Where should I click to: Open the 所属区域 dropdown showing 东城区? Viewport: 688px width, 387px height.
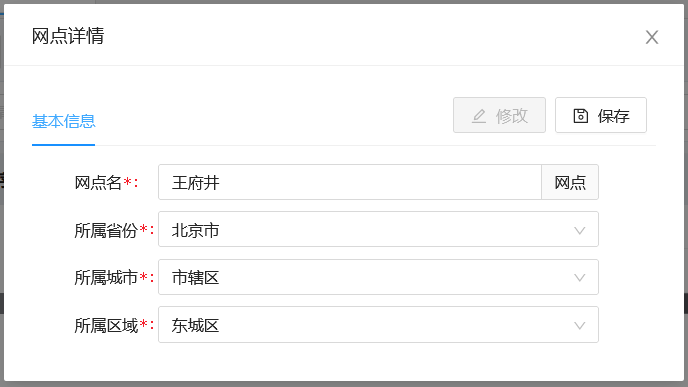(378, 325)
